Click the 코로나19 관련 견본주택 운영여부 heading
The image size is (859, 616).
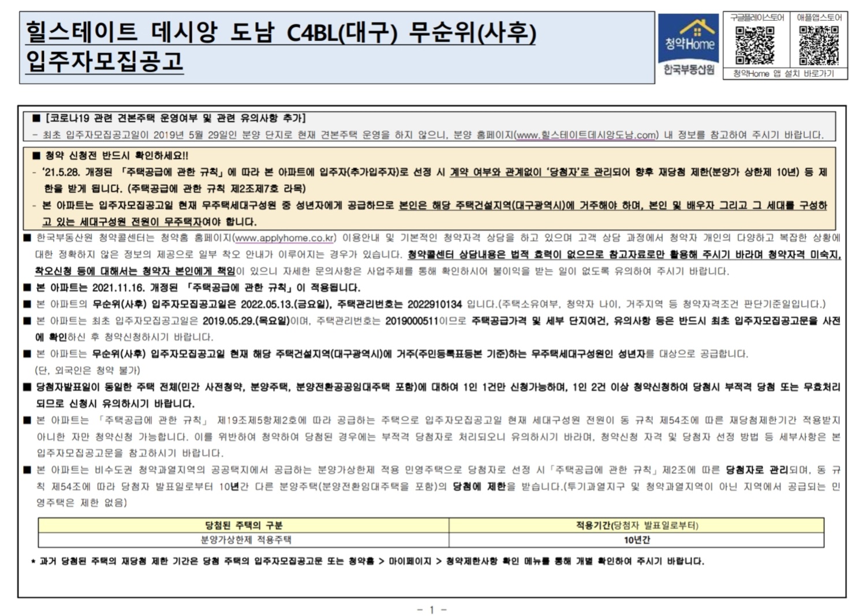175,118
